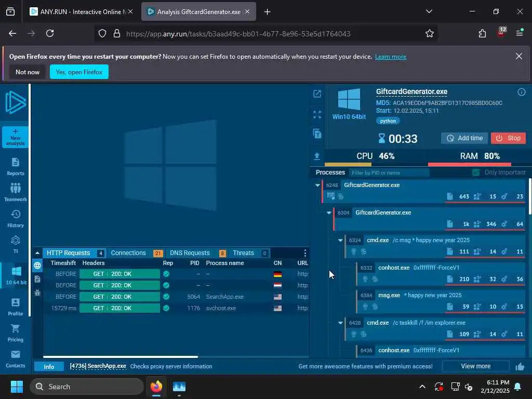Collapse the 6304 GiftcardGenerator.exe subtree
Image resolution: width=532 pixels, height=399 pixels.
(329, 212)
